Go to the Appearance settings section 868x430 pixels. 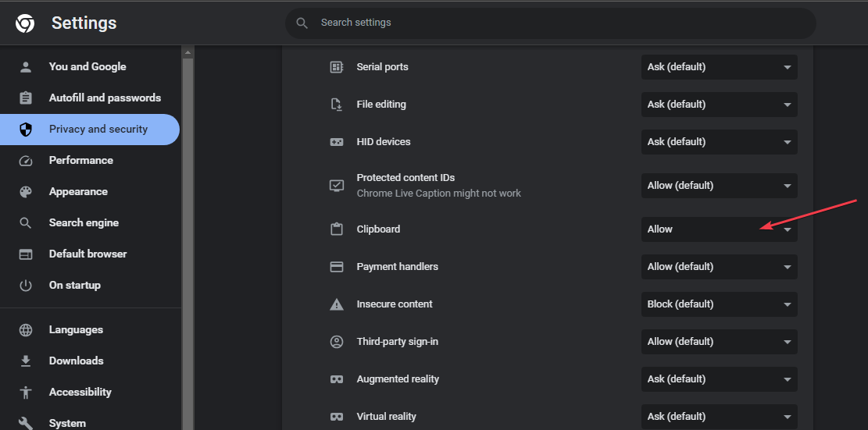tap(78, 192)
